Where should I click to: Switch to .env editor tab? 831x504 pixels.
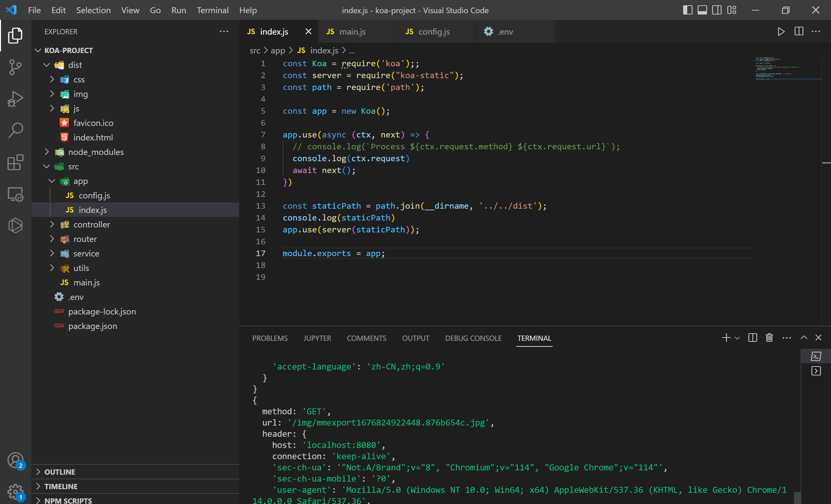coord(515,31)
